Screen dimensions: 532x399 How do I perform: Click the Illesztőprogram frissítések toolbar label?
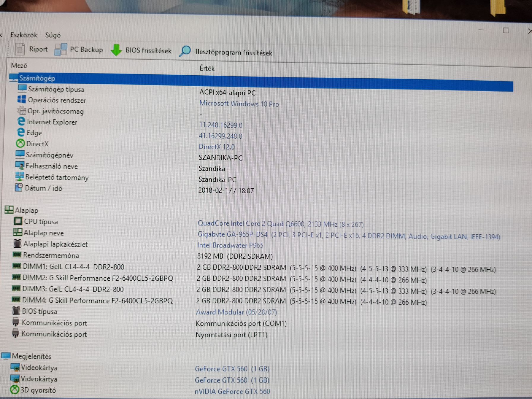coord(233,53)
